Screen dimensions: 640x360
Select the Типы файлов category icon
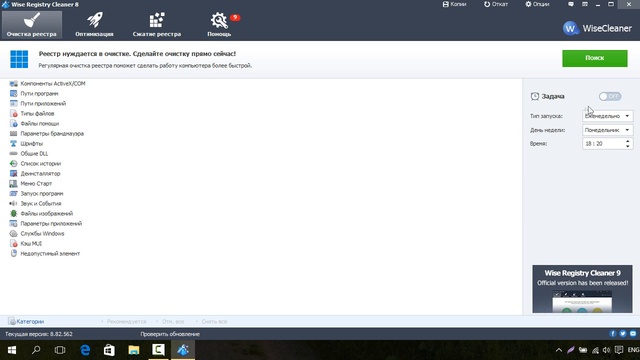tap(13, 113)
